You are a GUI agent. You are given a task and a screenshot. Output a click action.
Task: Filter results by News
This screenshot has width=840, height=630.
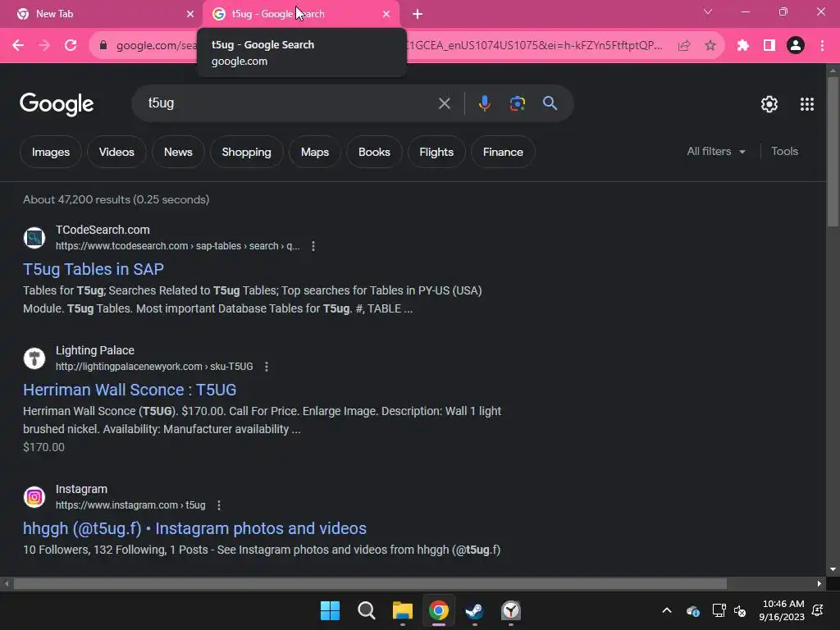click(x=178, y=152)
